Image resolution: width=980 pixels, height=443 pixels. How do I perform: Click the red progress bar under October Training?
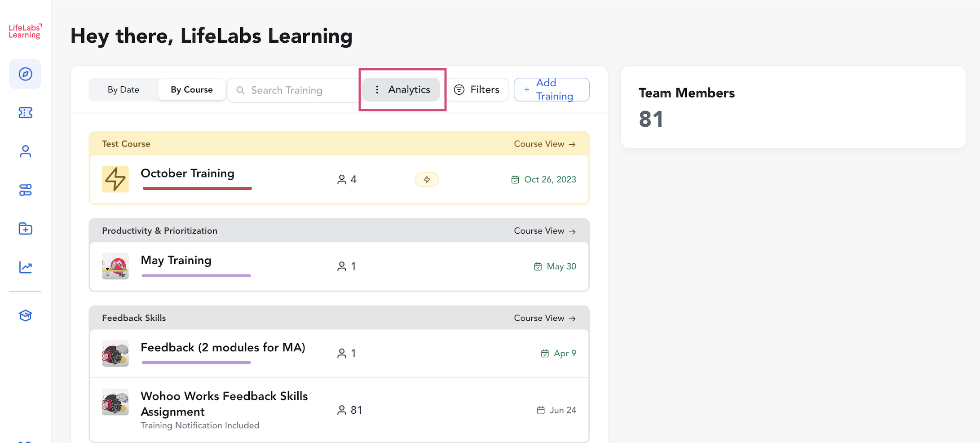coord(197,188)
